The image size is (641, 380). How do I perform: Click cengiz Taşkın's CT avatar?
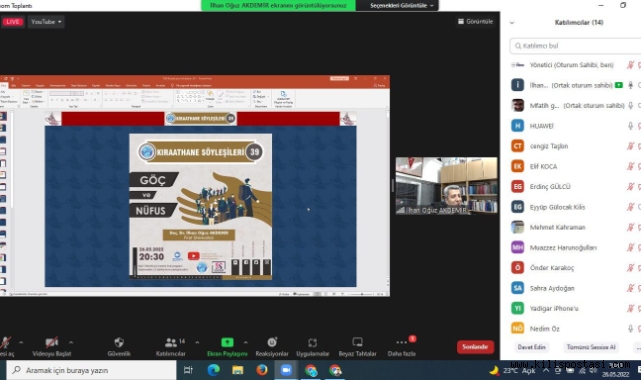tap(518, 146)
